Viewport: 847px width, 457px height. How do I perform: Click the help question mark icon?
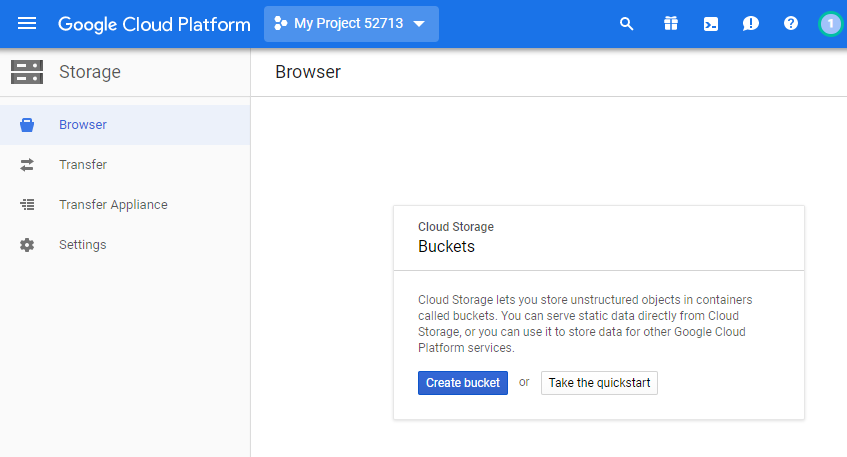pyautogui.click(x=791, y=24)
